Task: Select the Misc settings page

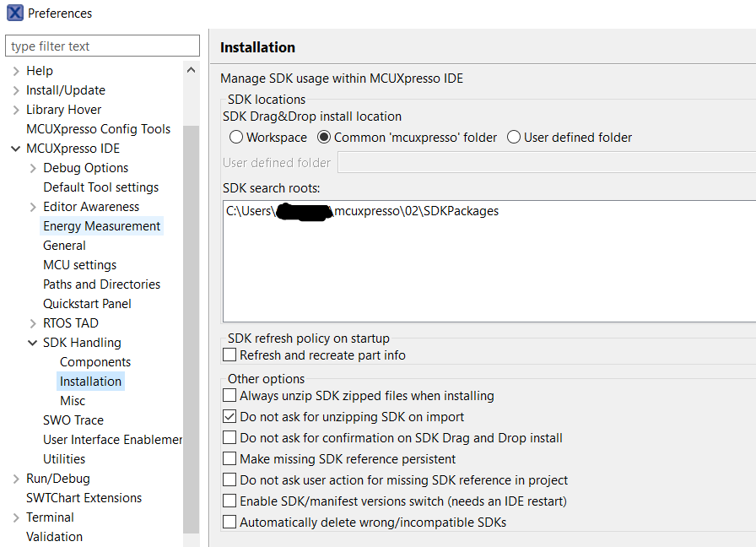Action: 73,400
